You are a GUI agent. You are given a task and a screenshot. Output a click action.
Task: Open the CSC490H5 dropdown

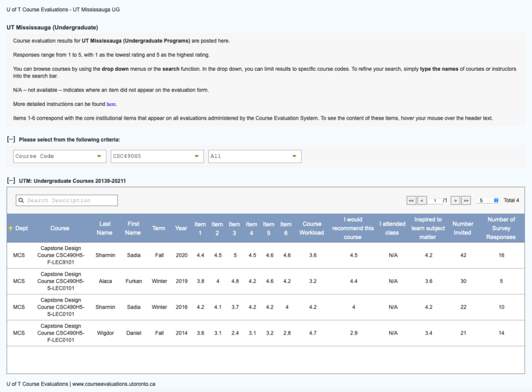click(157, 156)
